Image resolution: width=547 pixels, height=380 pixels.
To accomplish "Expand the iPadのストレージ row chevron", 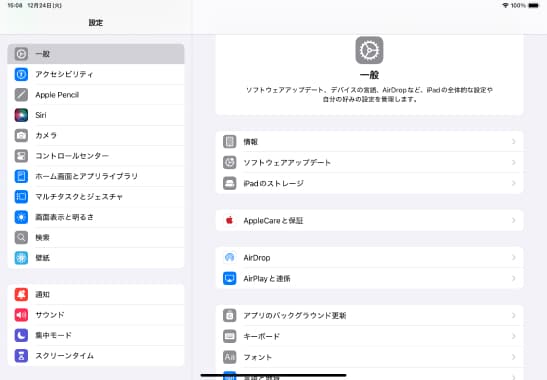I will point(514,183).
